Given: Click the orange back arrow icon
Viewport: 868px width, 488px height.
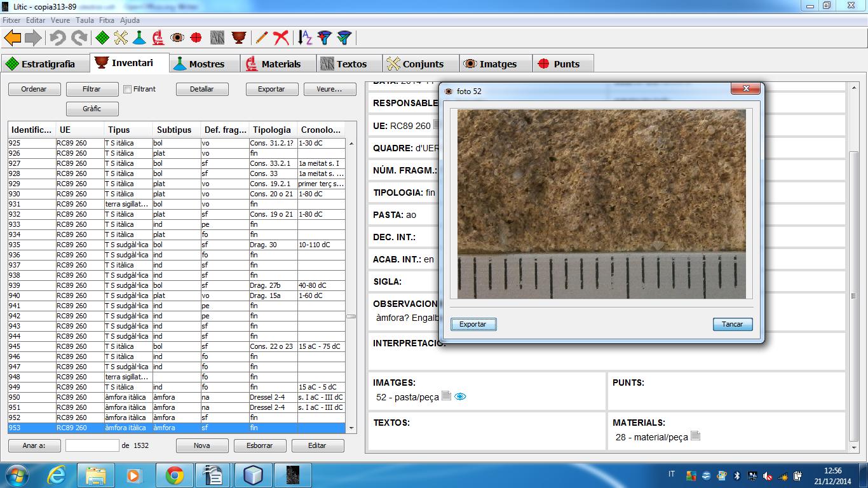Looking at the screenshot, I should pos(13,38).
